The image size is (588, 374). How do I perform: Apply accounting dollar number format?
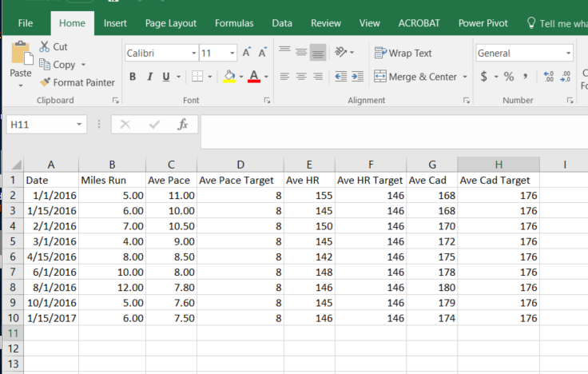[484, 77]
